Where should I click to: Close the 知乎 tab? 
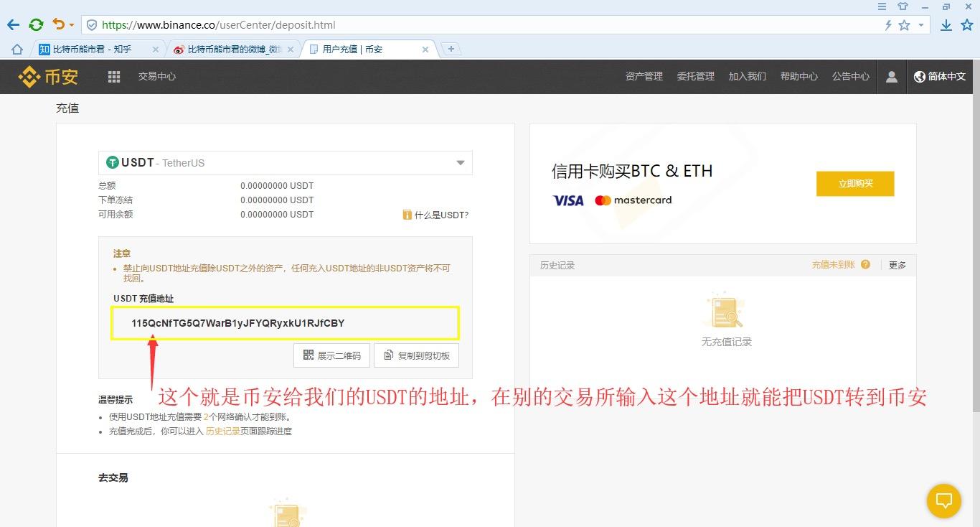[156, 49]
